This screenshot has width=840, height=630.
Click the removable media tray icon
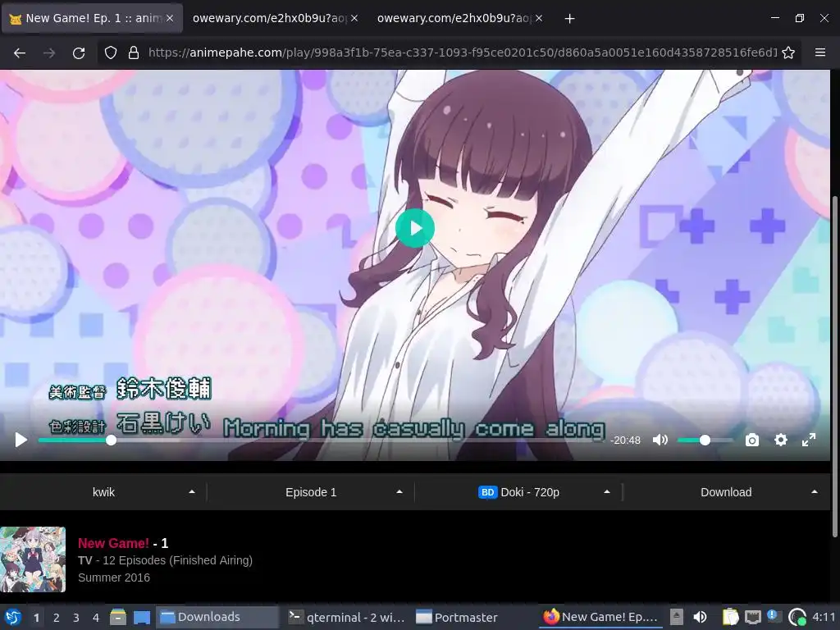(677, 617)
